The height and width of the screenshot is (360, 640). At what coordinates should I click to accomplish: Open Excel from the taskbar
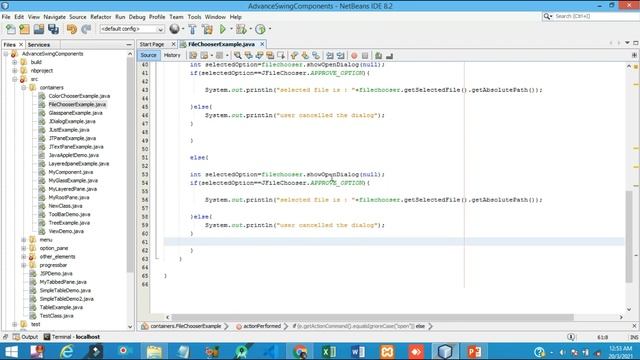point(329,351)
